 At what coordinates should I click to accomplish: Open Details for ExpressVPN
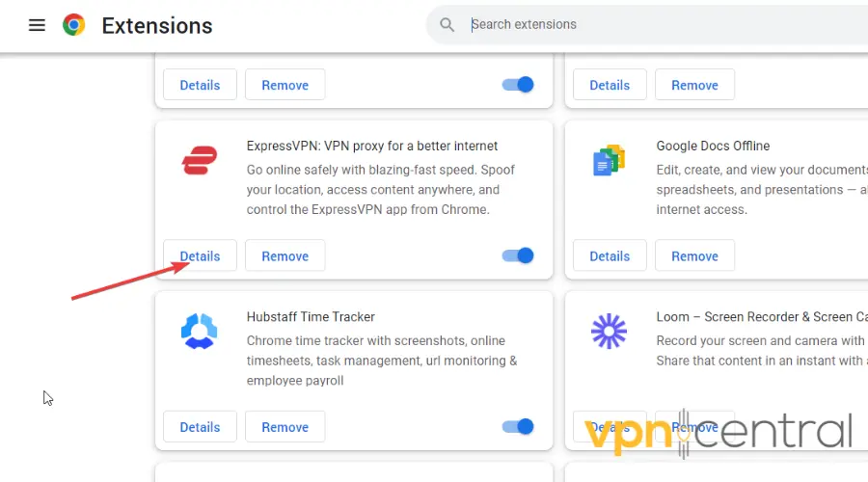[200, 255]
